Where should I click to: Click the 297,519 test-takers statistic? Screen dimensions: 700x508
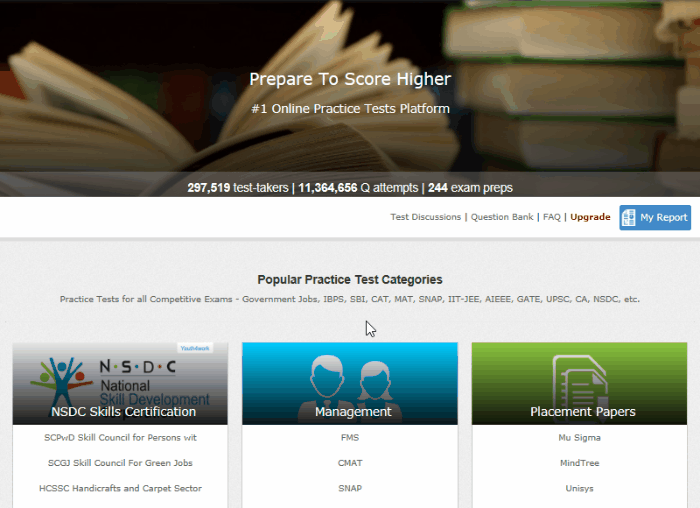point(238,187)
